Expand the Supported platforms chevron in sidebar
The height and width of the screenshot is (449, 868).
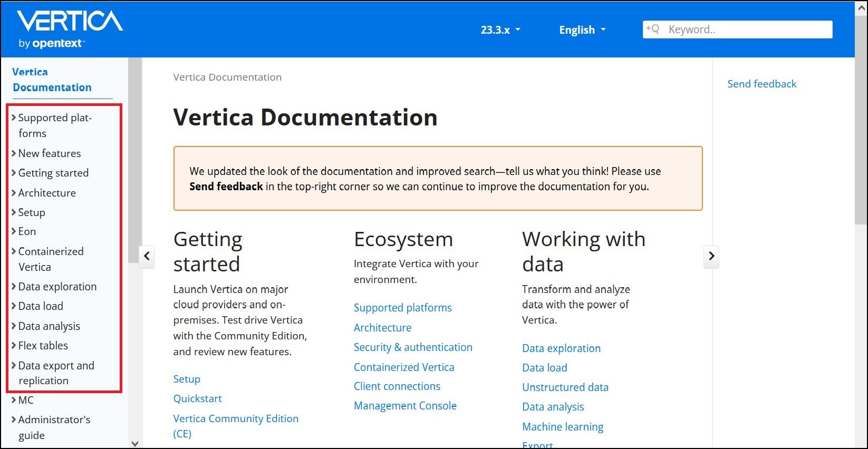click(14, 118)
